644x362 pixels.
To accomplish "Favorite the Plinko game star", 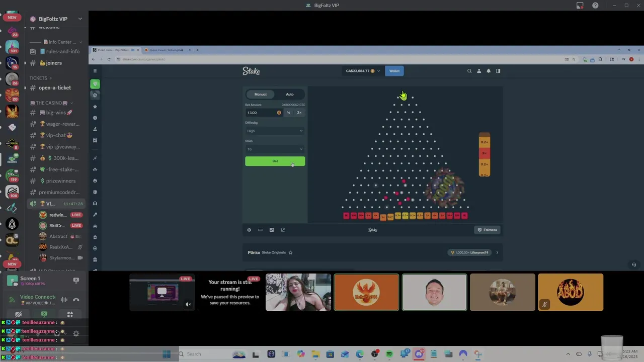I will tap(290, 252).
